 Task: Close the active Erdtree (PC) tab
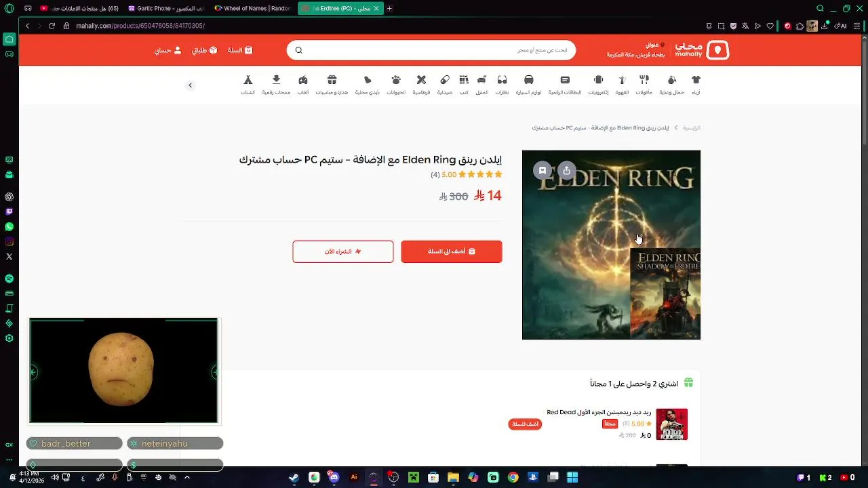click(x=375, y=8)
